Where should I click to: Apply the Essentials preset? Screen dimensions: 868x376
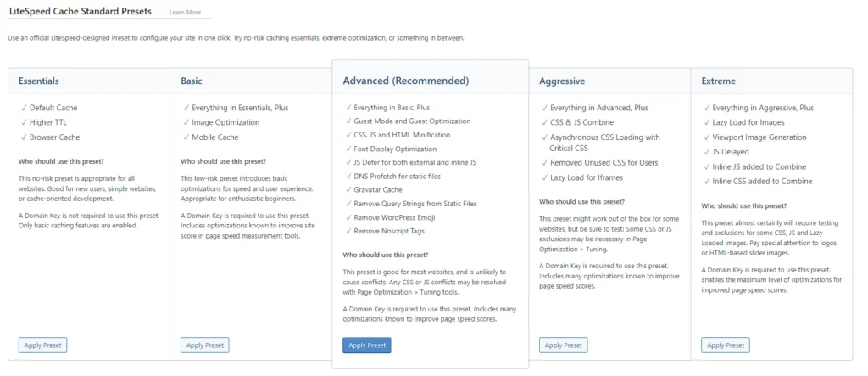[x=42, y=345]
